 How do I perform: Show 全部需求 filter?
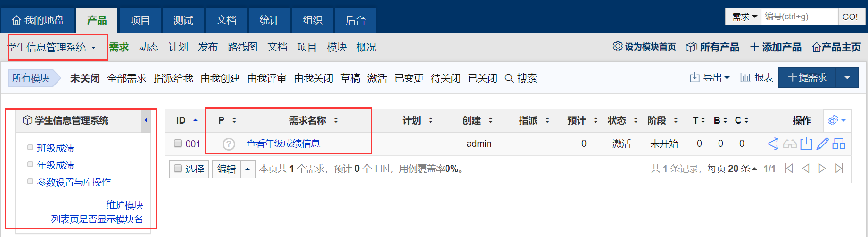pos(127,78)
